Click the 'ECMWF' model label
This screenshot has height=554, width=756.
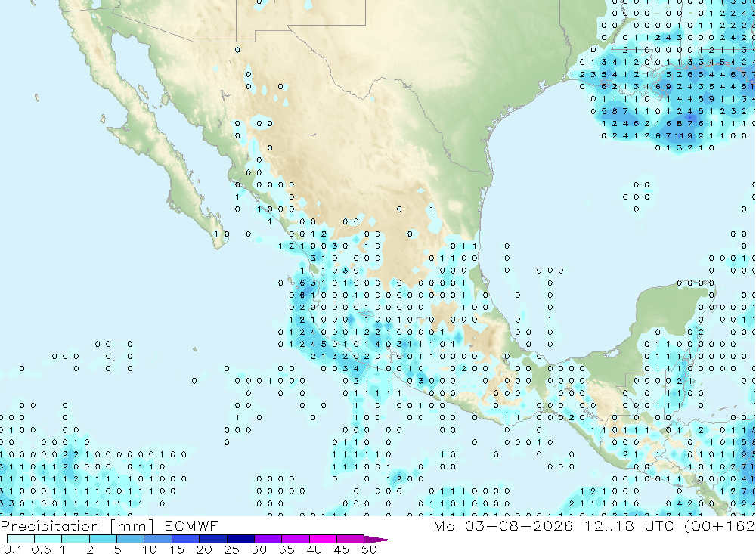191,525
